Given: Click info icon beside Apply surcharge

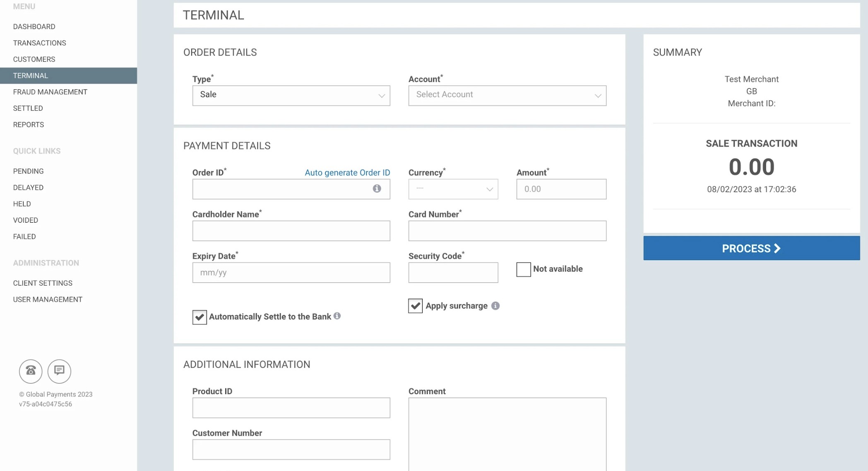Looking at the screenshot, I should click(495, 306).
